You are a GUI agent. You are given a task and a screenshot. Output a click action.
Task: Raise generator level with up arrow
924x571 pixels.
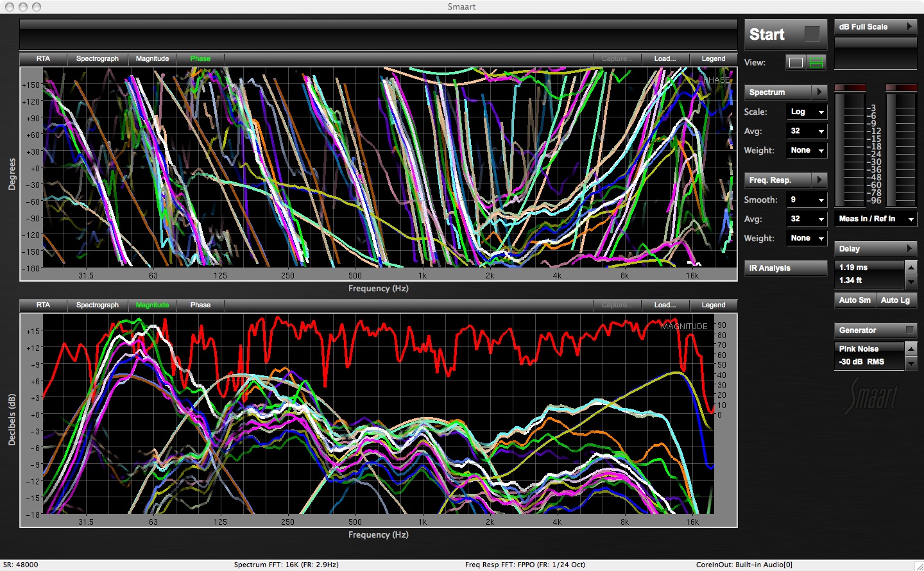(x=911, y=348)
